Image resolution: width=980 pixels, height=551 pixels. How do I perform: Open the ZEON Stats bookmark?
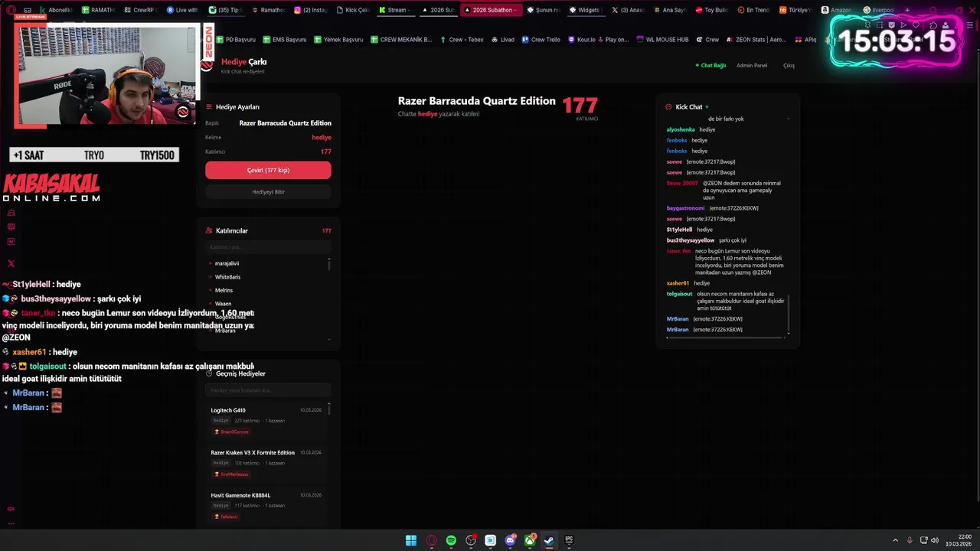tap(756, 39)
